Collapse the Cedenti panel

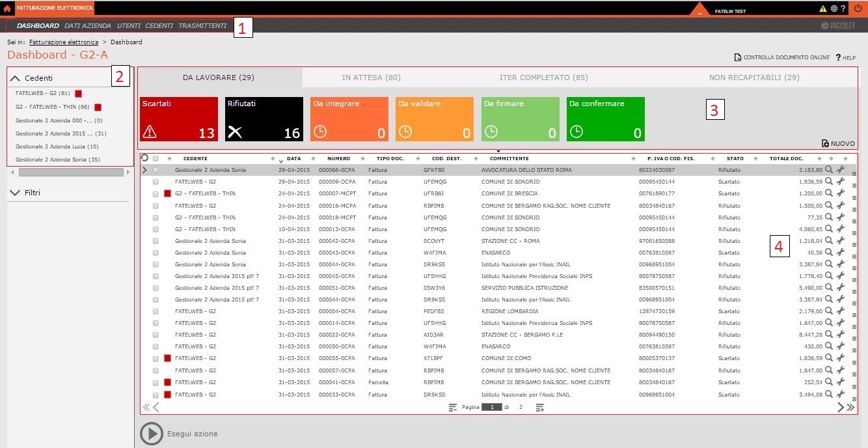click(16, 77)
